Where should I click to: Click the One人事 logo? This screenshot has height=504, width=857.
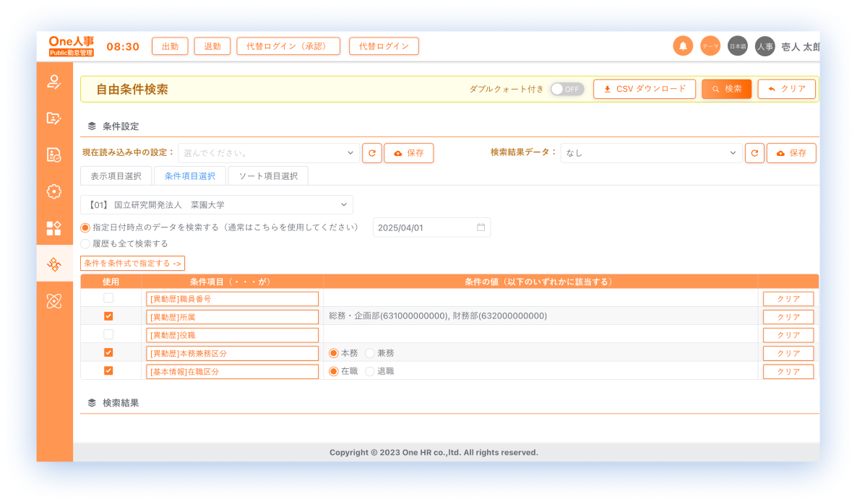coord(71,46)
